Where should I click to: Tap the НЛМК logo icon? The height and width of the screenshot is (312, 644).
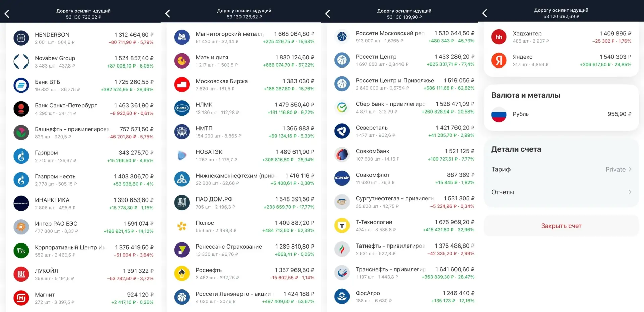[x=182, y=108]
